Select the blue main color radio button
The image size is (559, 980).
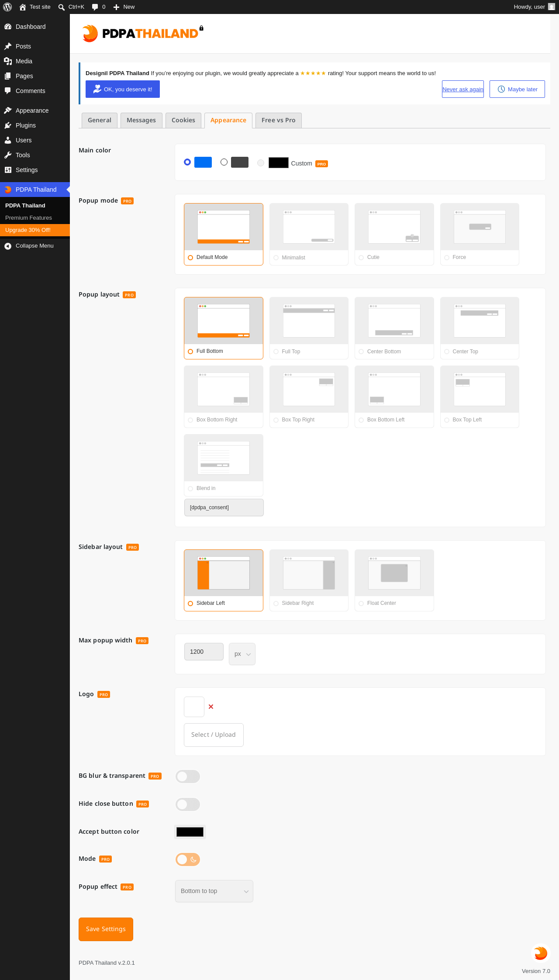click(x=187, y=162)
